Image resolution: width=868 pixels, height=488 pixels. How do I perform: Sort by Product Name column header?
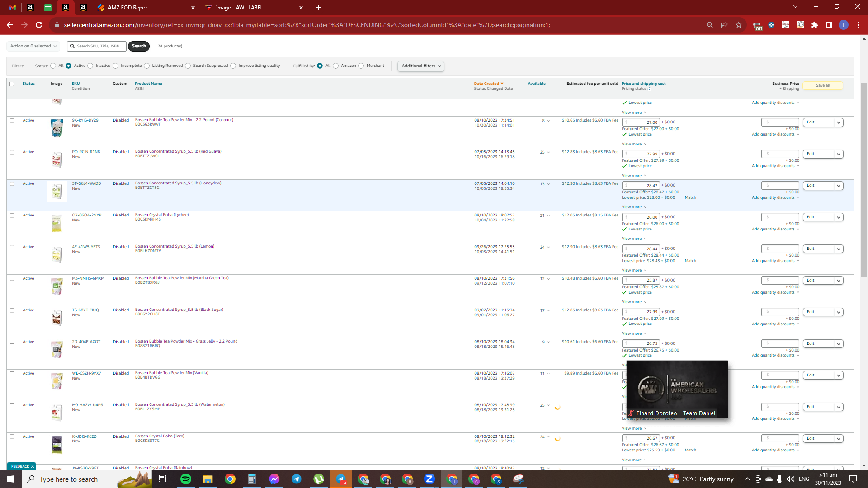pyautogui.click(x=148, y=84)
